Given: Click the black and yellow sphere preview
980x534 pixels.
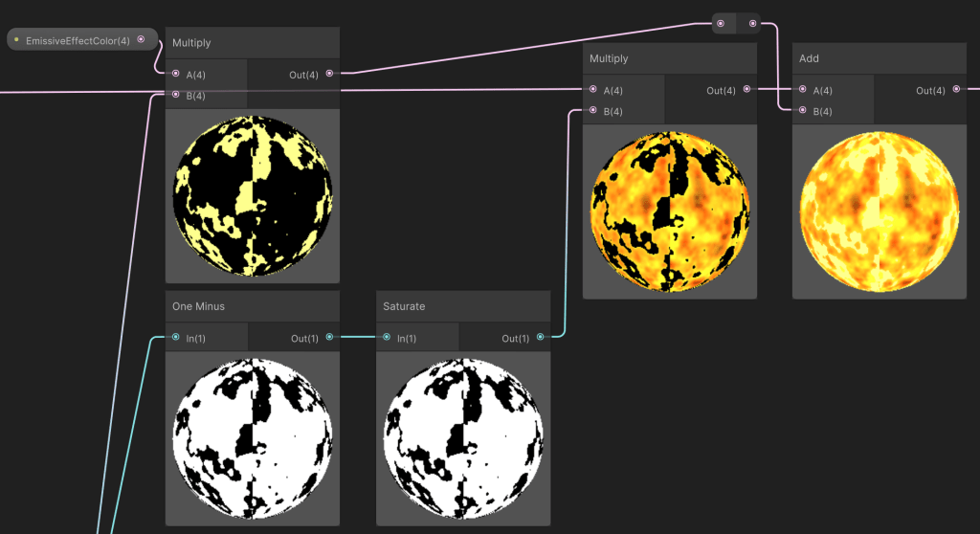Looking at the screenshot, I should (253, 195).
